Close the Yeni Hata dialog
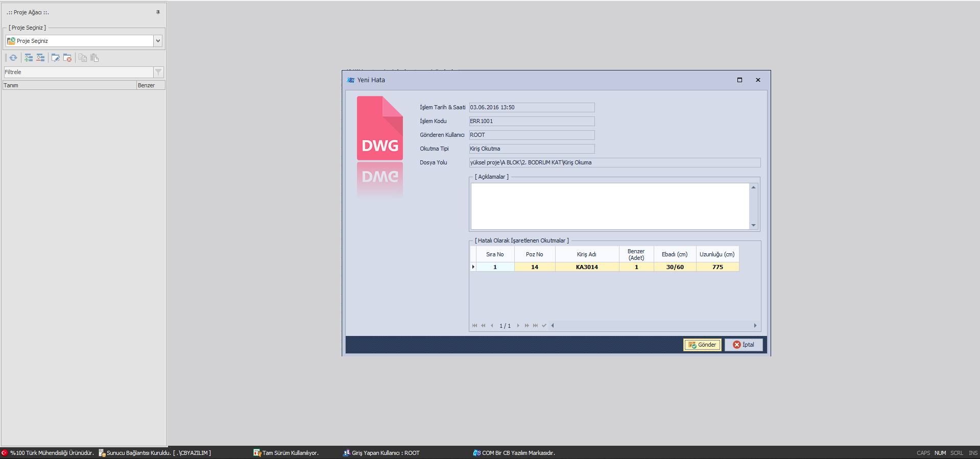Image resolution: width=980 pixels, height=459 pixels. click(x=758, y=80)
